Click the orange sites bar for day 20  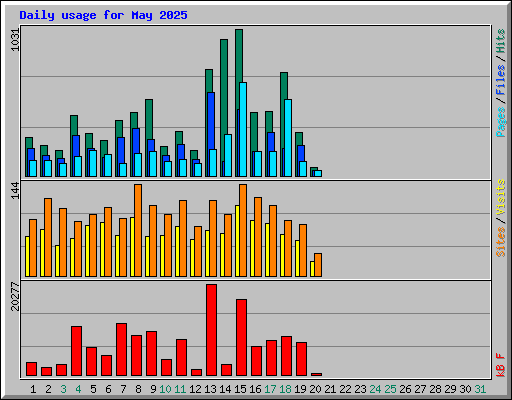point(318,265)
